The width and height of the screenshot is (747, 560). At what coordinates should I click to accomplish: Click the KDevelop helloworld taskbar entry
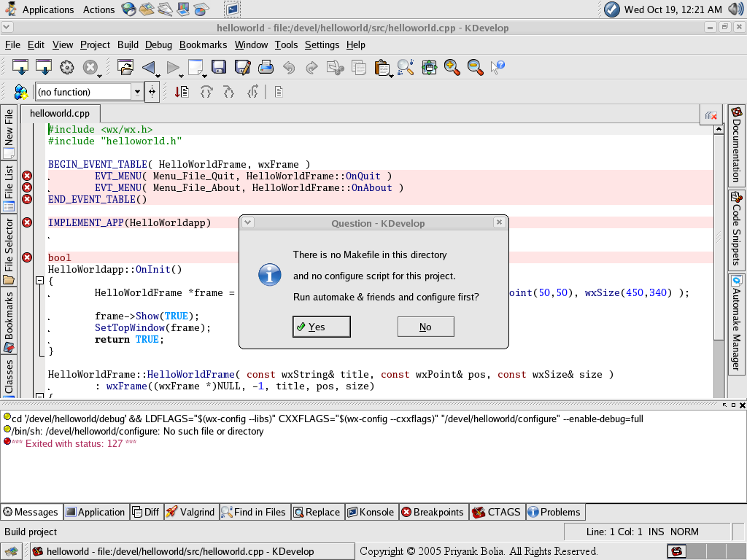tap(193, 551)
